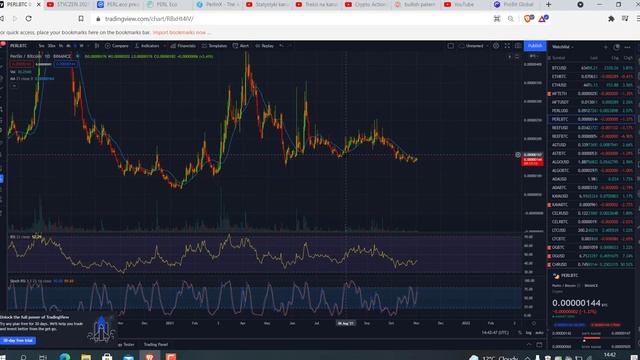Open the Compare symbols tool
This screenshot has width=640, height=360.
(117, 46)
